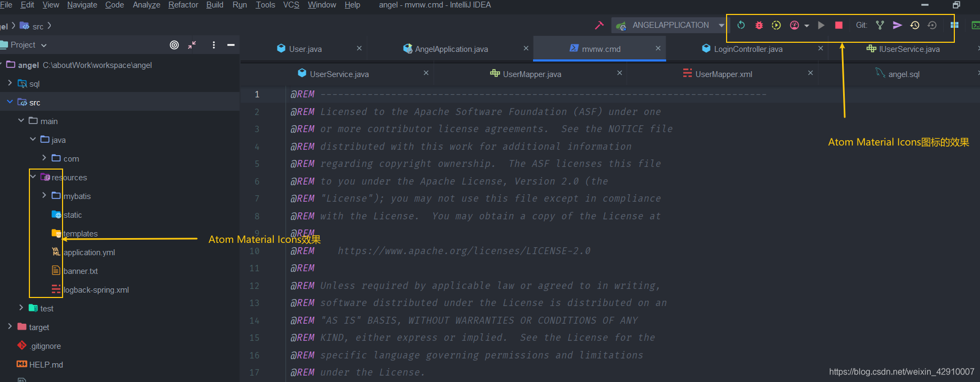
Task: Open the project structure grid icon
Action: pos(954,25)
